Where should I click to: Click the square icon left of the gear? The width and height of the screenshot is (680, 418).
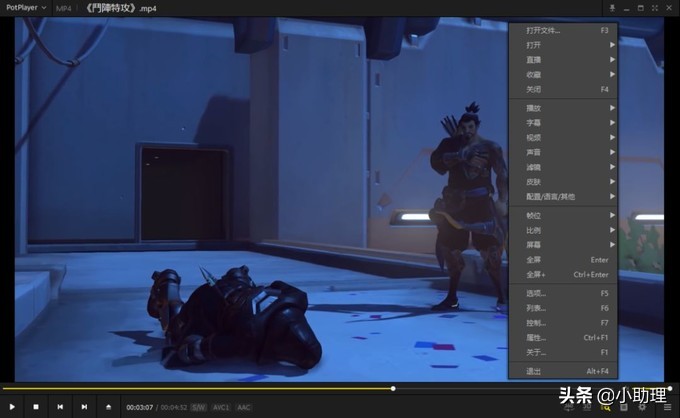[x=624, y=407]
